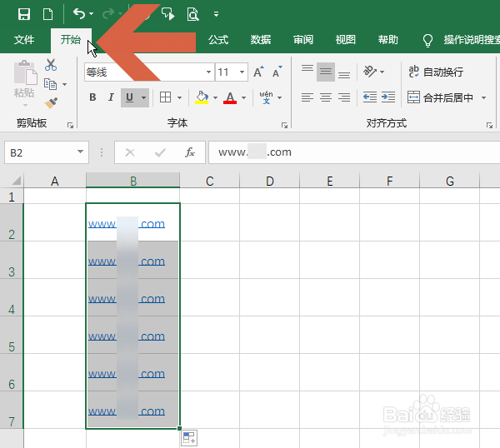Open the font color palette arrow

[244, 97]
